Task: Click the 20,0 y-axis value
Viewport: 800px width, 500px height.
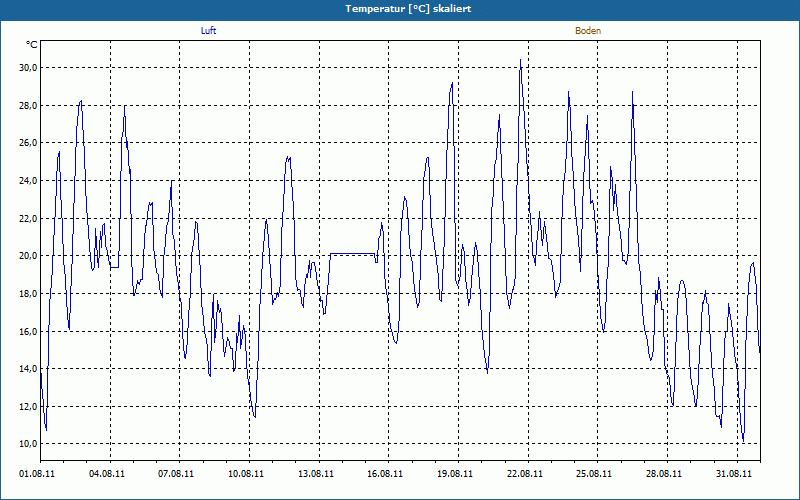Action: point(29,256)
